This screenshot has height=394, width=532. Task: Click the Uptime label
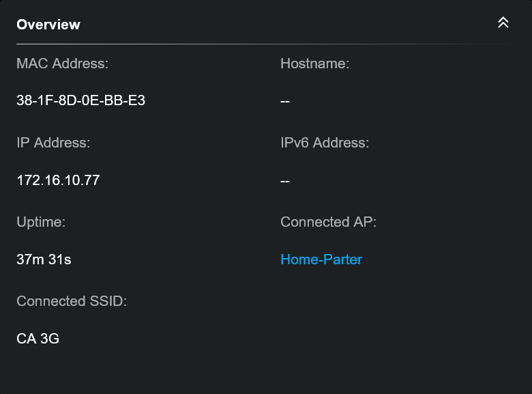coord(41,222)
